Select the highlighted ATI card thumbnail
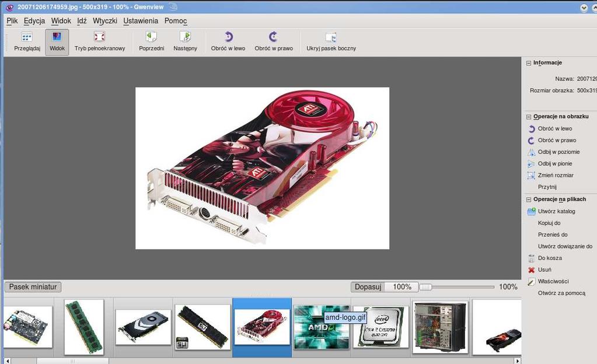The image size is (597, 364). pos(262,327)
